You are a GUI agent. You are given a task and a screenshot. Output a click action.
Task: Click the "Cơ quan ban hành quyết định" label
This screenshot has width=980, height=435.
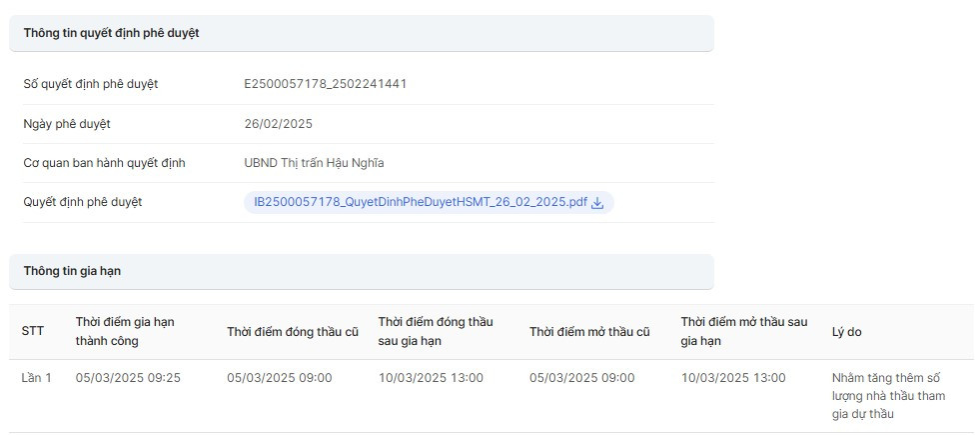point(104,163)
